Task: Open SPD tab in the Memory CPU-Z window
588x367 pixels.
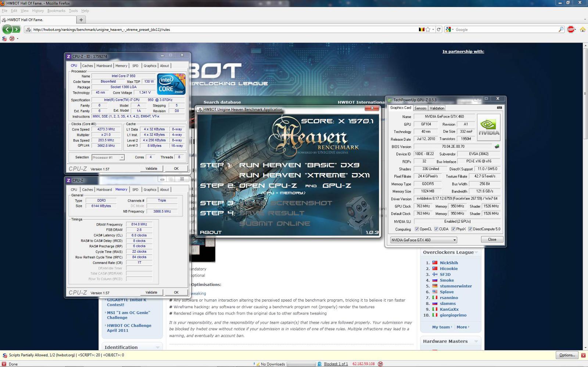Action: click(135, 190)
